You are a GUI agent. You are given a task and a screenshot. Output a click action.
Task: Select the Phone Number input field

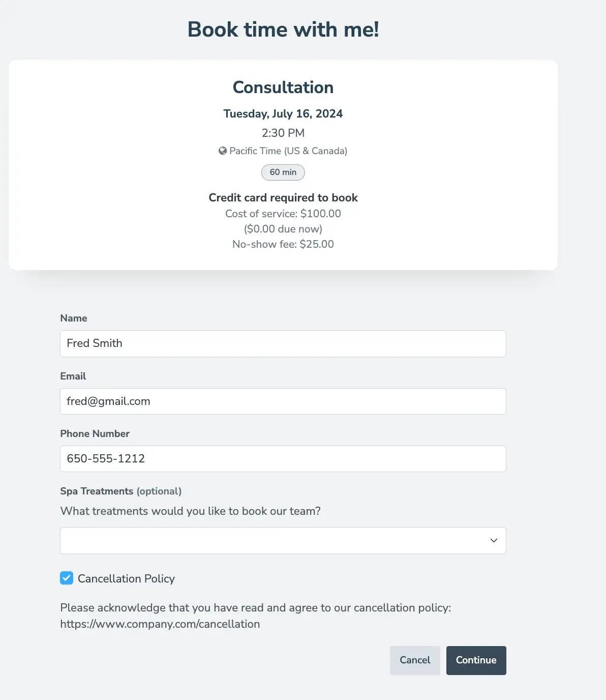pos(283,459)
